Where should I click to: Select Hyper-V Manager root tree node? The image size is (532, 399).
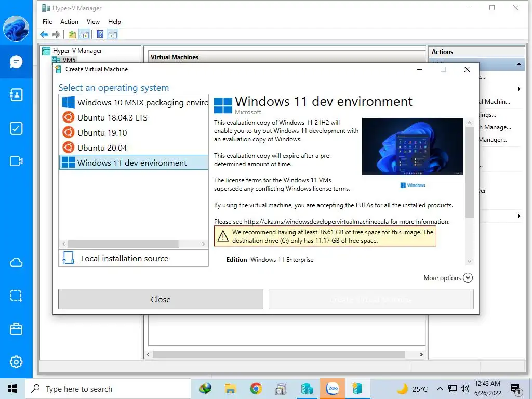77,51
